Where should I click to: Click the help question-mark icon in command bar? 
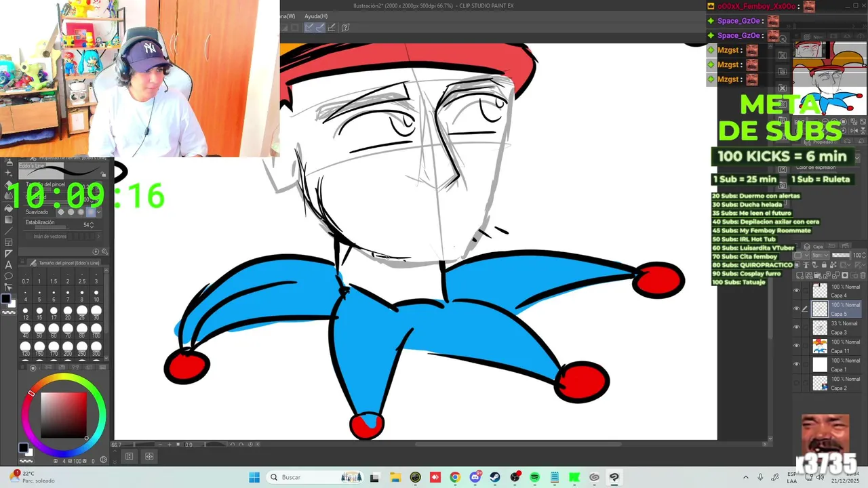coord(345,27)
